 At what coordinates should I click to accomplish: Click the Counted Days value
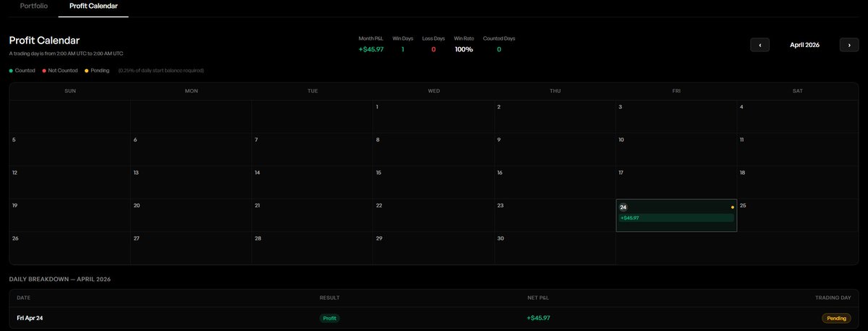point(498,49)
